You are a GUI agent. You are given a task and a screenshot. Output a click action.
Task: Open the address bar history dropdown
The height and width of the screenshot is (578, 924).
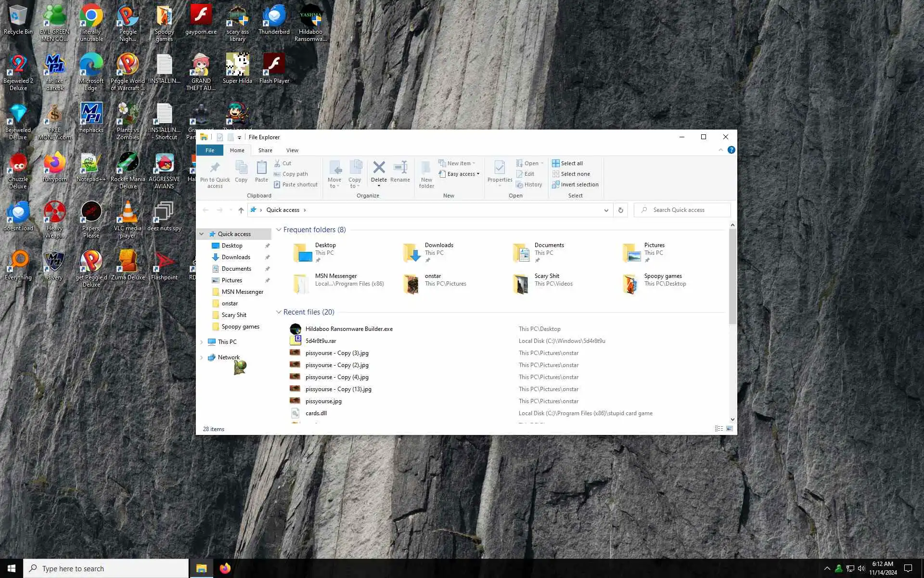[x=606, y=210]
